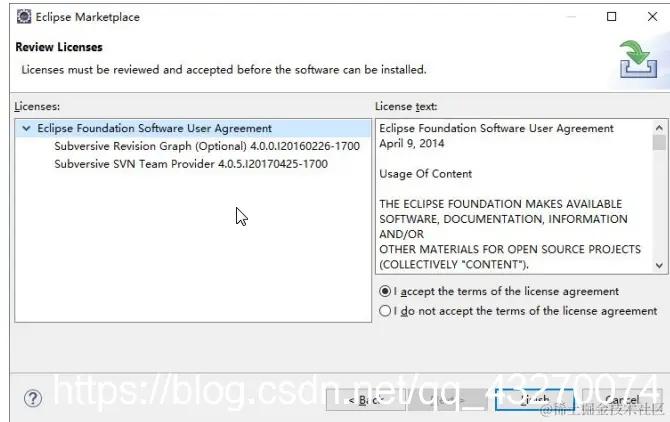
Task: Open help via the question mark icon
Action: click(33, 399)
